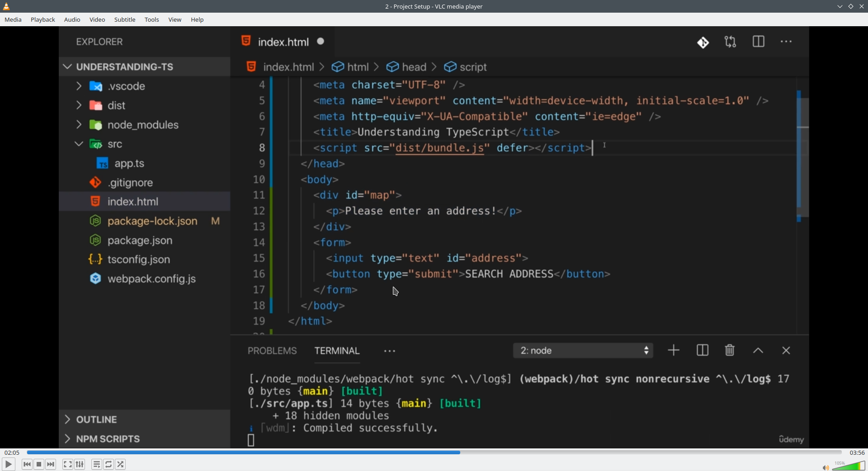
Task: Jump to previous media in playlist
Action: pos(27,464)
